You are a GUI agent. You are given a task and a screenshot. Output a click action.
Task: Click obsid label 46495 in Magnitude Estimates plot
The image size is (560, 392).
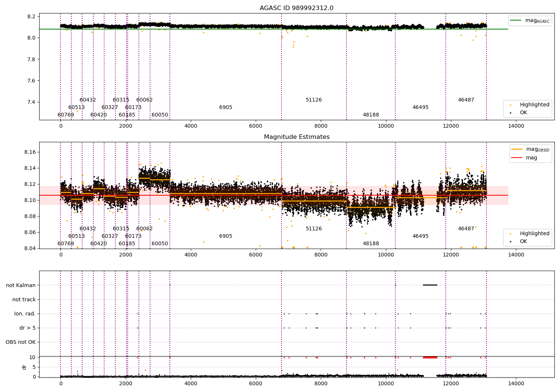[420, 236]
